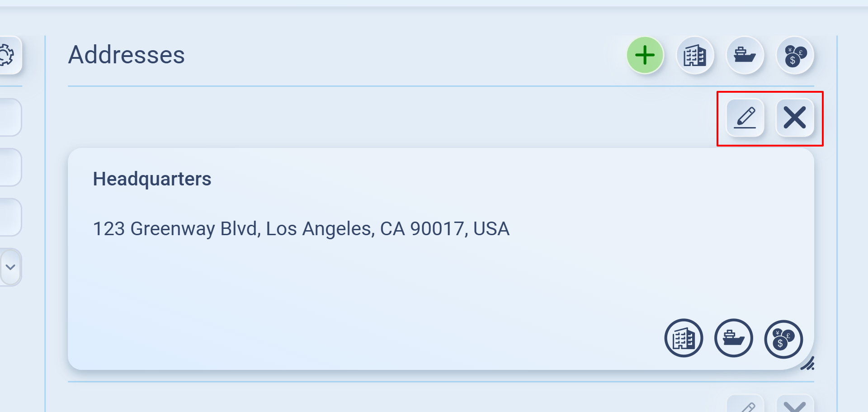Screen dimensions: 868x412
Task: Toggle the ship icon inside the Headquarters card
Action: click(733, 338)
